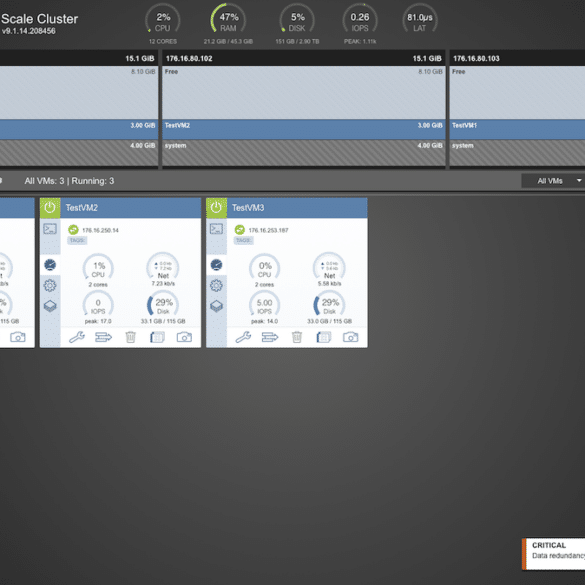Screen dimensions: 585x585
Task: Click the IP address 176.16.250.14
Action: click(100, 230)
